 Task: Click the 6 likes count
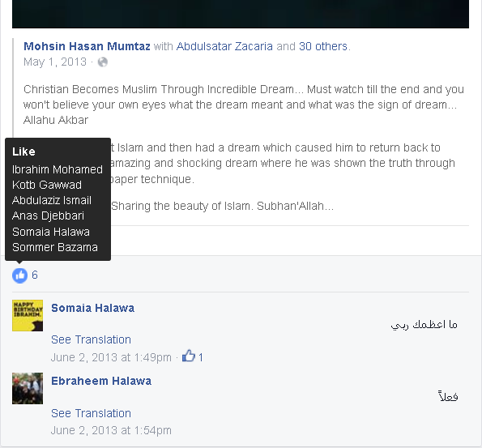35,275
